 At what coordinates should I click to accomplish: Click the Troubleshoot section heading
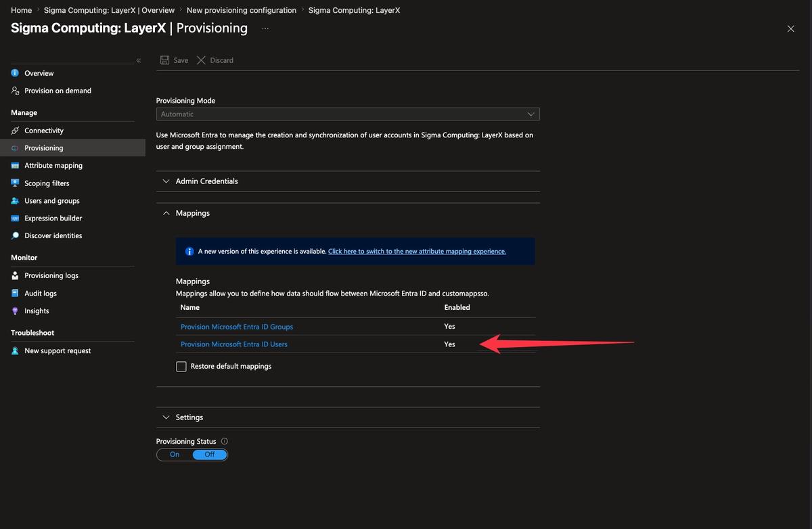[x=32, y=333]
